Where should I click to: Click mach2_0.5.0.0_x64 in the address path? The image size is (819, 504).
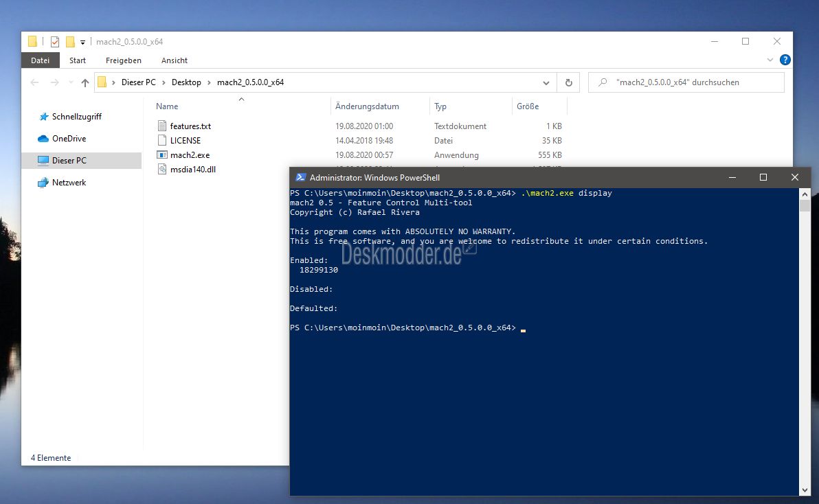(x=250, y=82)
